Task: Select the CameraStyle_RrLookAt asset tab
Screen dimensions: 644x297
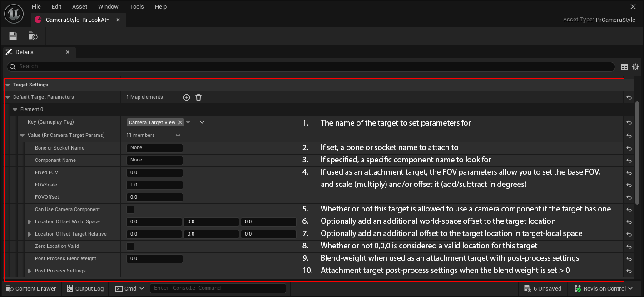Action: point(78,20)
